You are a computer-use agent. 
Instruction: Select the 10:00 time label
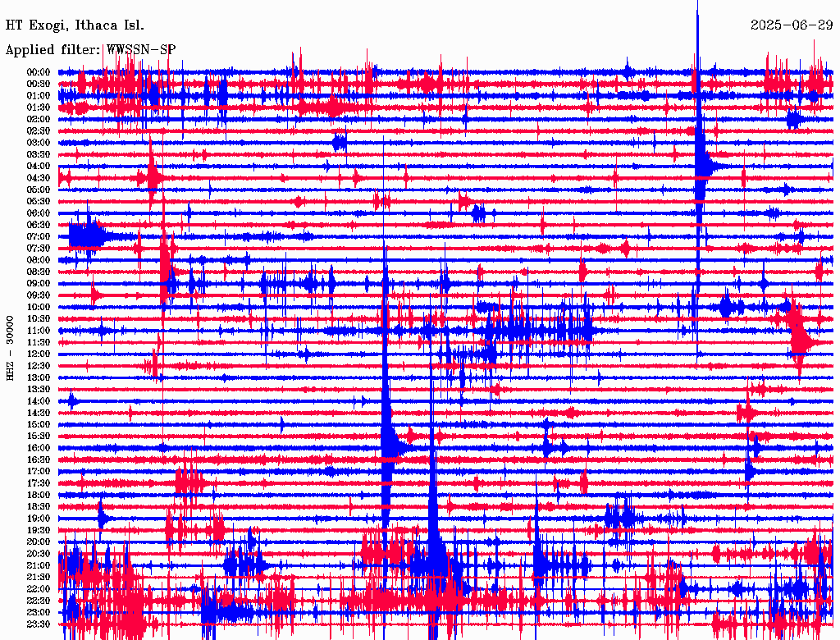pyautogui.click(x=39, y=307)
